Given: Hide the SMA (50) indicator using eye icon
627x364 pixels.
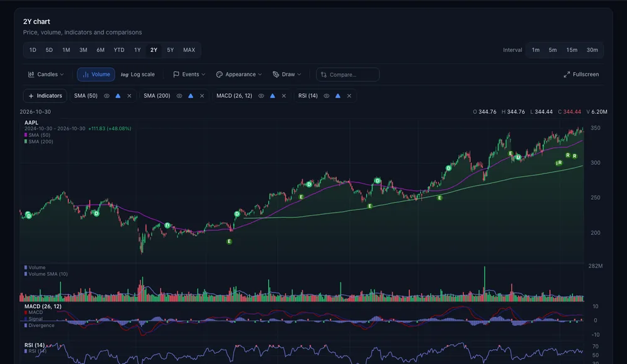Looking at the screenshot, I should [x=107, y=96].
